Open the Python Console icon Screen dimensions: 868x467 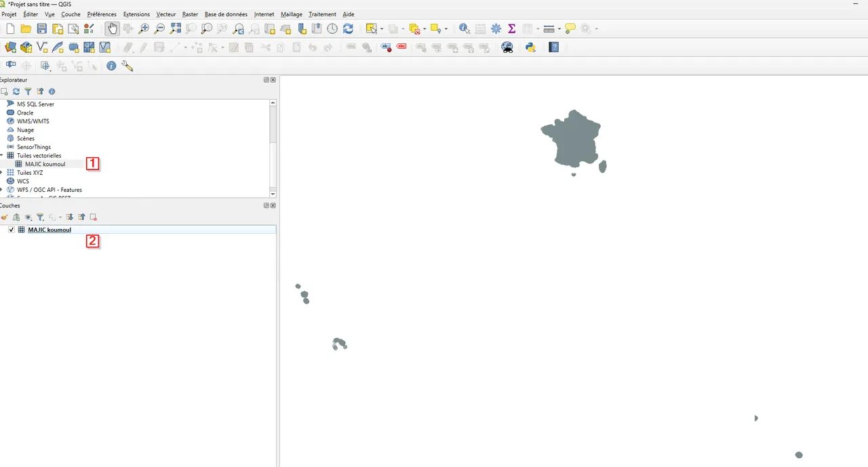531,47
